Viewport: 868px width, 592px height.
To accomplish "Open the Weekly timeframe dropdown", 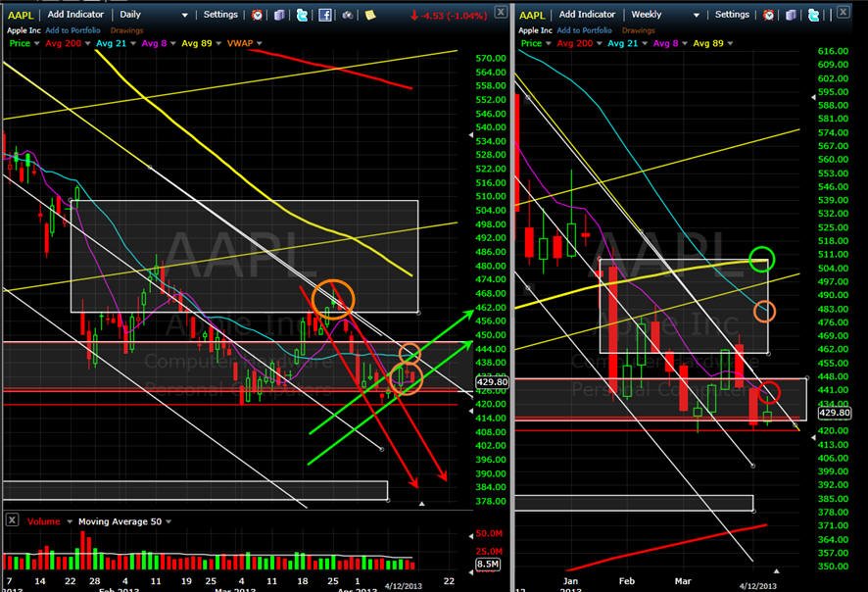I will pos(665,15).
